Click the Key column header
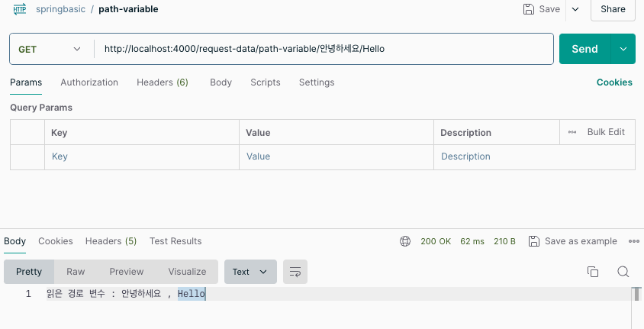This screenshot has width=644, height=329. coord(60,133)
